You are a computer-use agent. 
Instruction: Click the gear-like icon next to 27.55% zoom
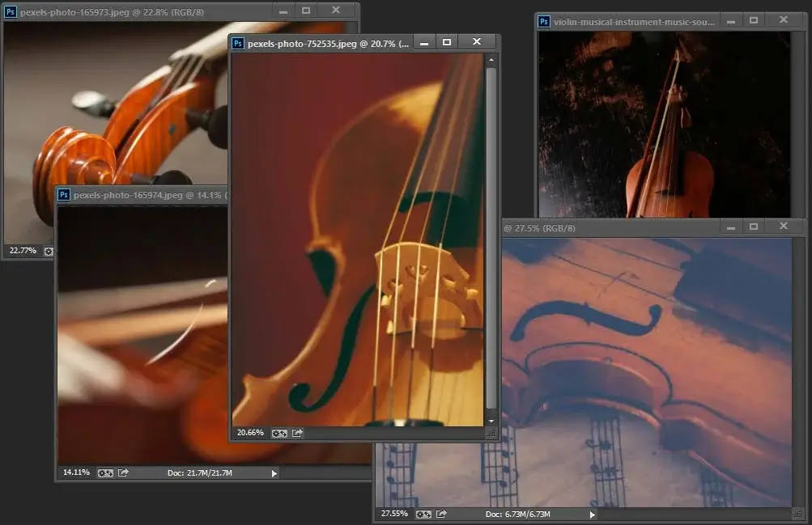coord(423,514)
